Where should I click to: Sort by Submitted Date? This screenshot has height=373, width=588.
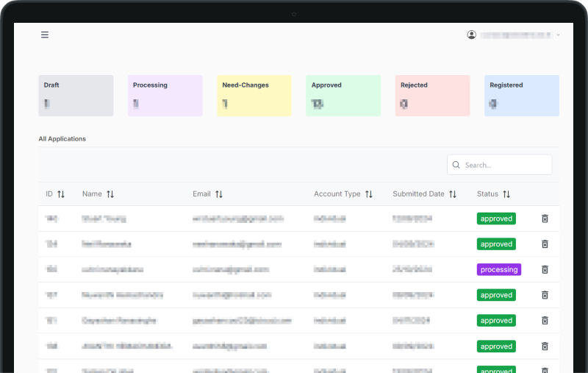(453, 194)
